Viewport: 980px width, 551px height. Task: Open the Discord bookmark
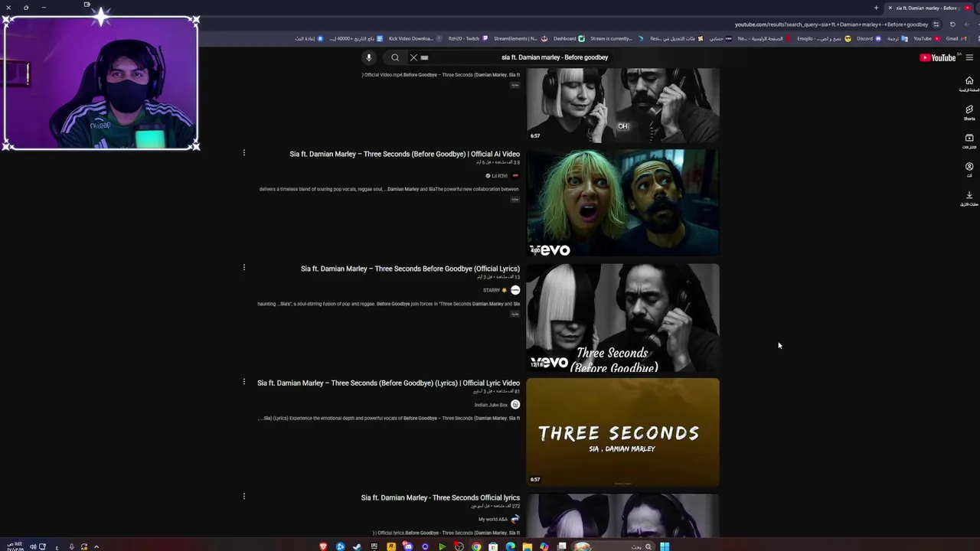868,38
